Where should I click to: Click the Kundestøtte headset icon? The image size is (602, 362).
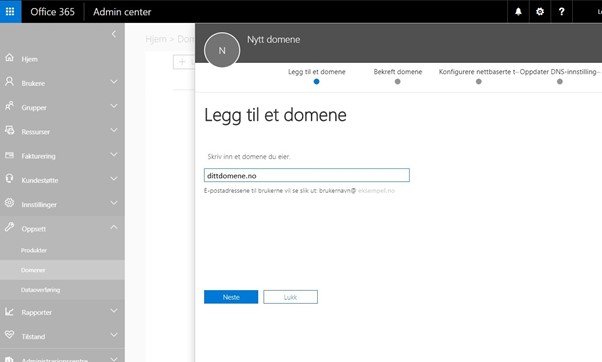click(10, 179)
